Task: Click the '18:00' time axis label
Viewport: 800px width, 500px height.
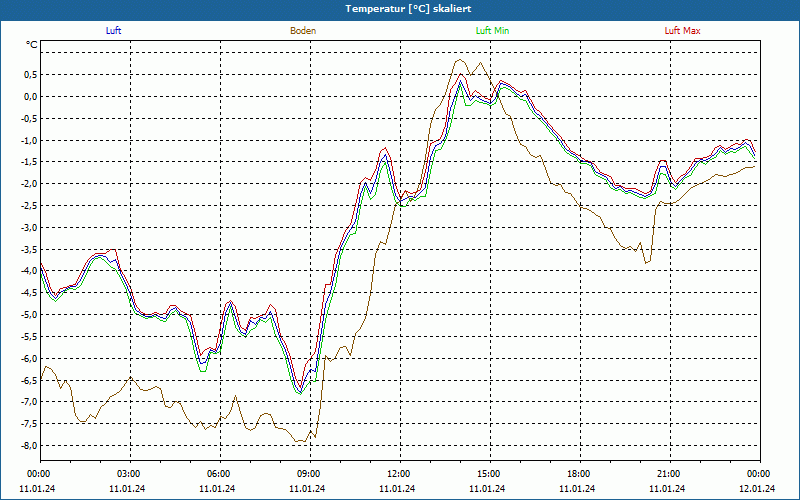Action: (581, 474)
